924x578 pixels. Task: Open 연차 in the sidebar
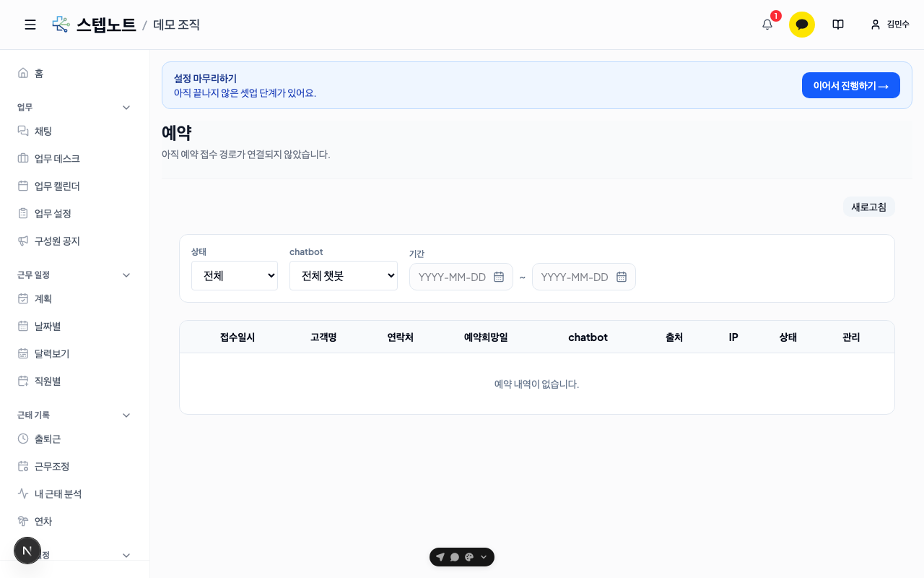pos(75,521)
